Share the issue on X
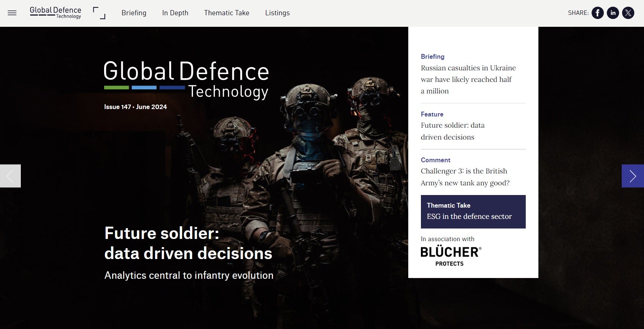This screenshot has height=329, width=644. tap(628, 13)
